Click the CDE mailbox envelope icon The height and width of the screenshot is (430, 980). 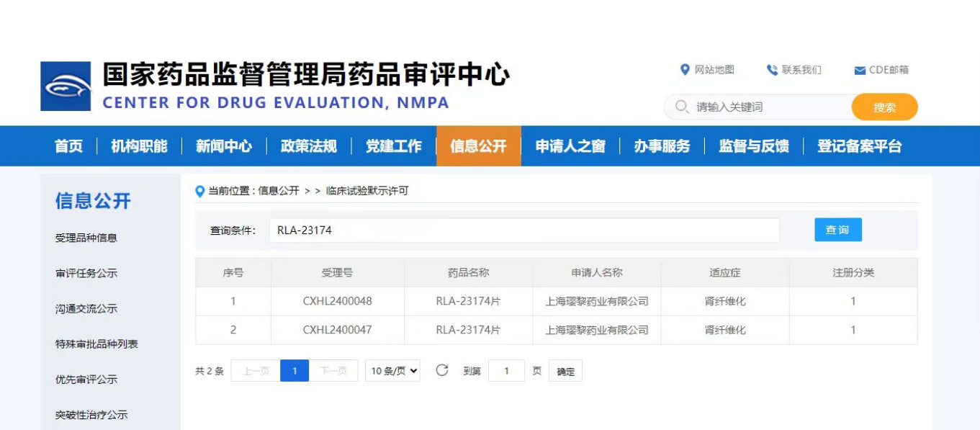point(860,71)
